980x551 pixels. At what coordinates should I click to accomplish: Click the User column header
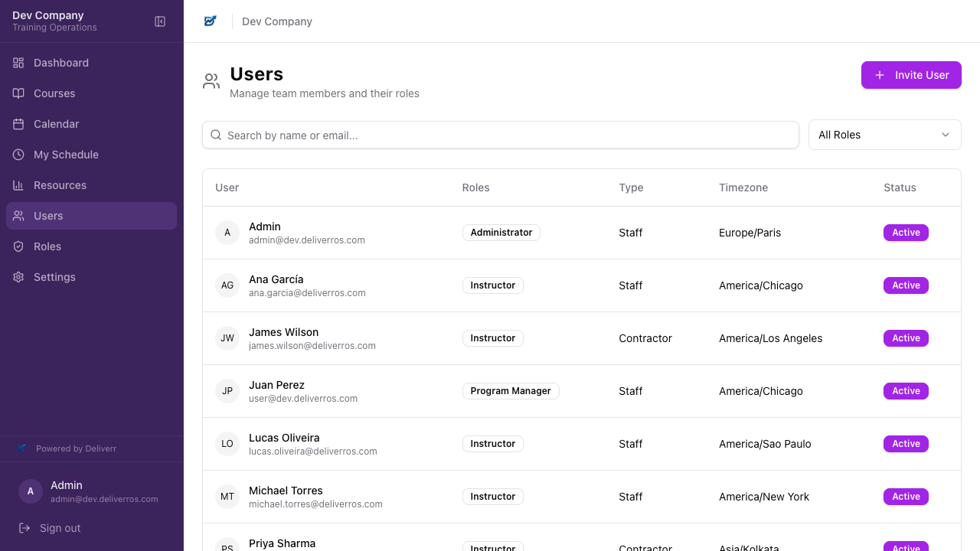[x=227, y=187]
